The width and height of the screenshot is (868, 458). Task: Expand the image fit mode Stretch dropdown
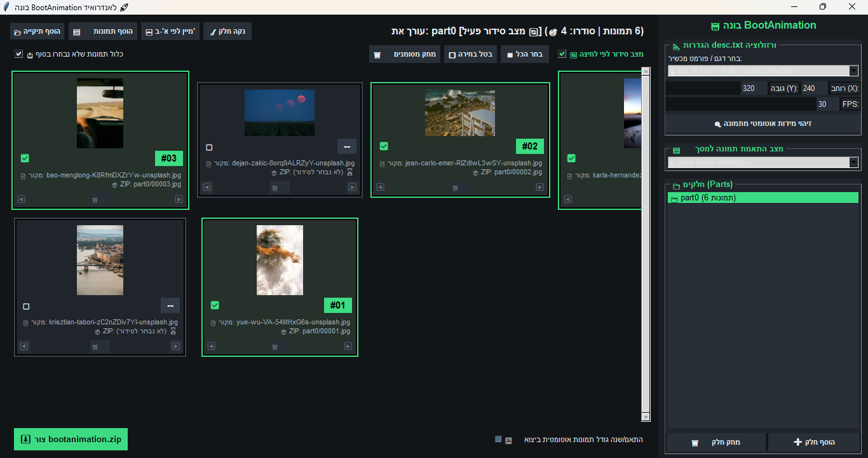pyautogui.click(x=763, y=162)
